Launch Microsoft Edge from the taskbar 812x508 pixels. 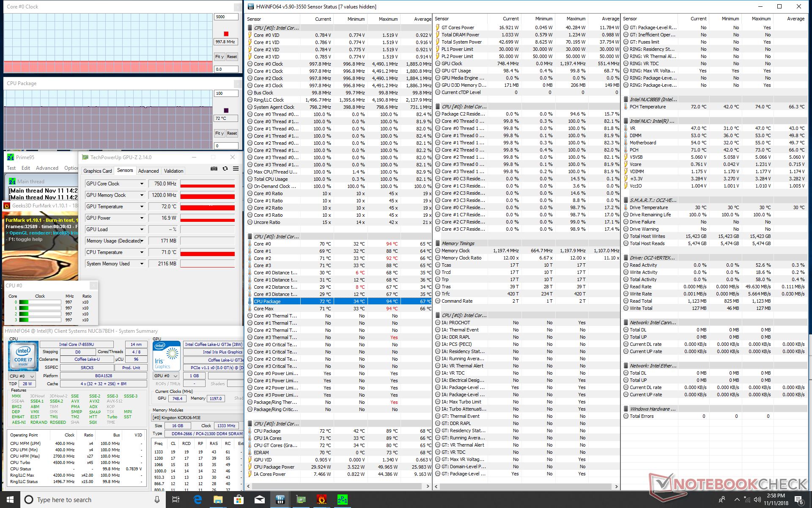pyautogui.click(x=197, y=500)
